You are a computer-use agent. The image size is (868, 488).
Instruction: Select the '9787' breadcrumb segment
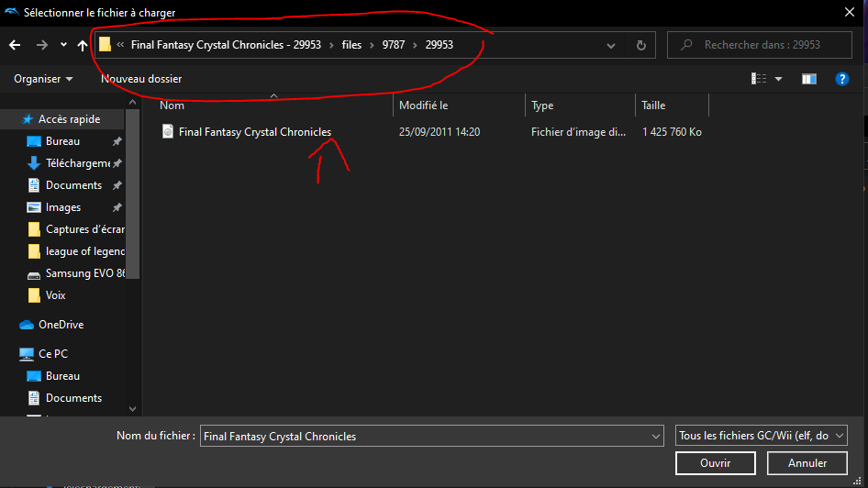click(x=393, y=45)
